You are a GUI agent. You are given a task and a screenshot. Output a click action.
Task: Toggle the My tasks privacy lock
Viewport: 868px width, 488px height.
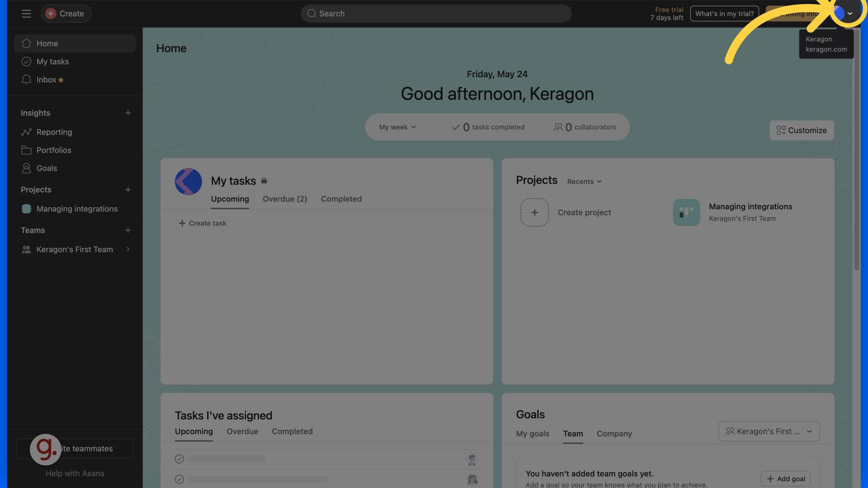click(264, 180)
